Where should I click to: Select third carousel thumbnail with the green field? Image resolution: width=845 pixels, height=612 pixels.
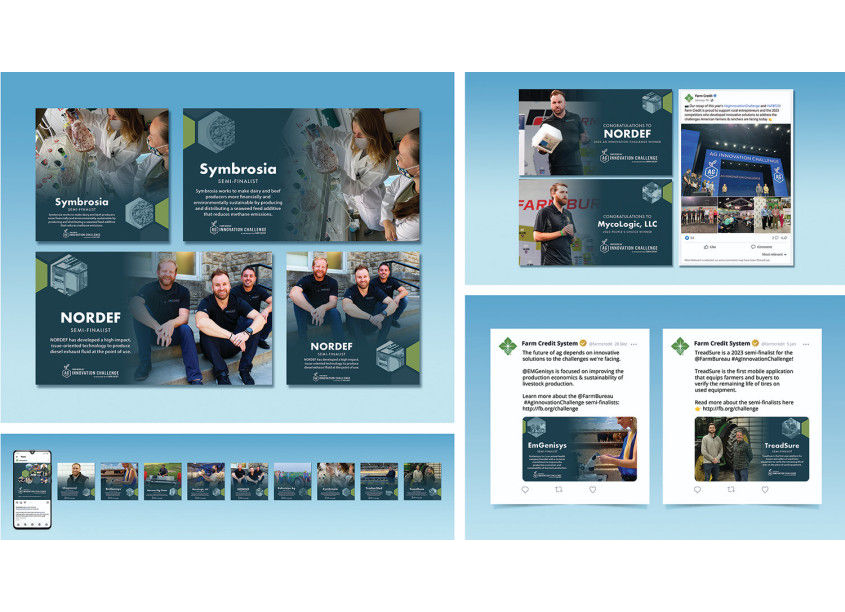[x=163, y=481]
